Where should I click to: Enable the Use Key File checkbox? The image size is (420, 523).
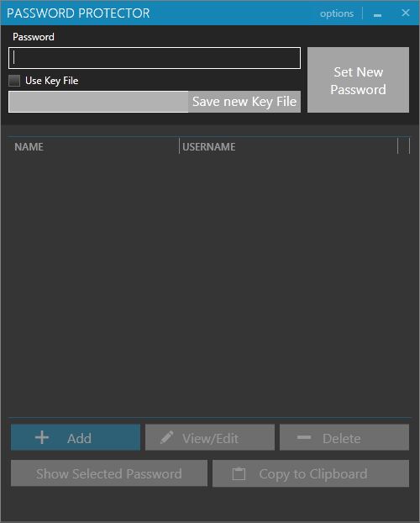(x=14, y=81)
